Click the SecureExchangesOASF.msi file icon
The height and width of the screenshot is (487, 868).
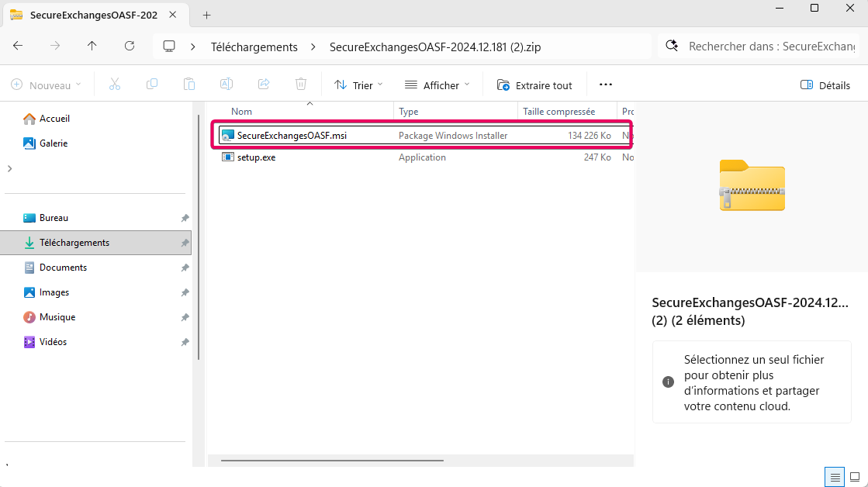point(227,135)
